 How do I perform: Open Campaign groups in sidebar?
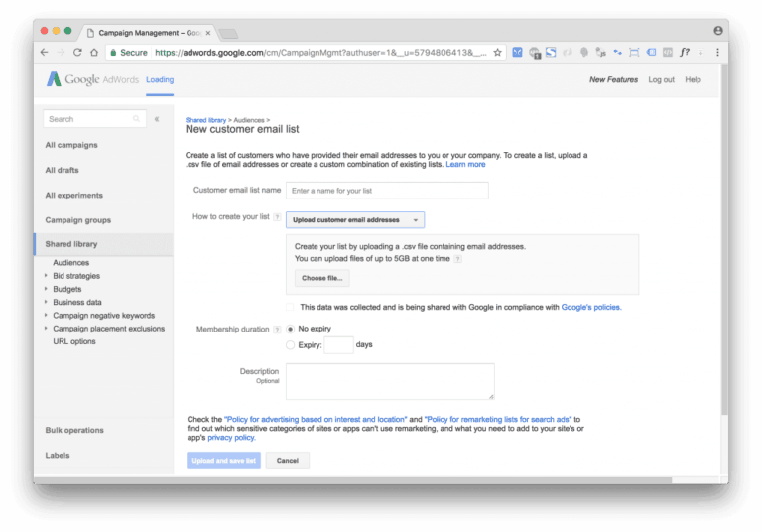pyautogui.click(x=77, y=220)
